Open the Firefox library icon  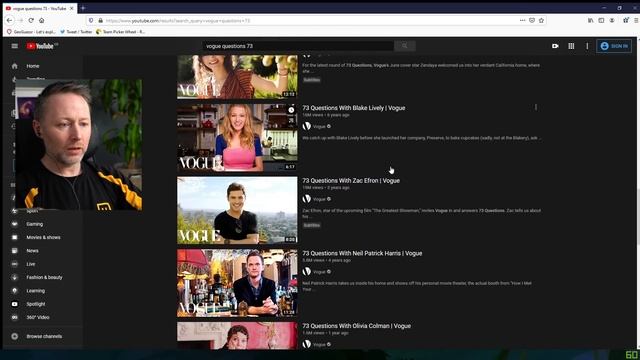pyautogui.click(x=591, y=20)
